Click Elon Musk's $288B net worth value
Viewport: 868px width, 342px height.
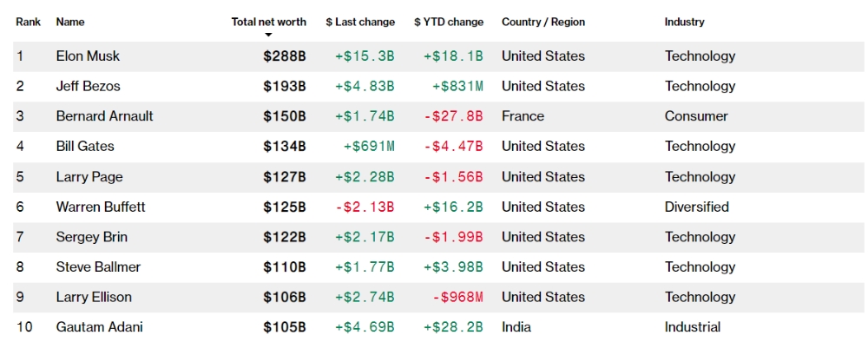pyautogui.click(x=285, y=56)
